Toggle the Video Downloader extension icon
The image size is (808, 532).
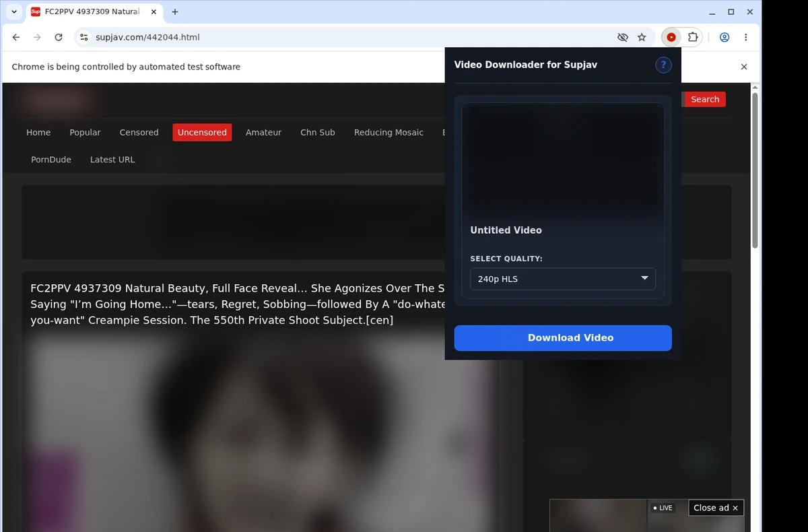pos(671,38)
